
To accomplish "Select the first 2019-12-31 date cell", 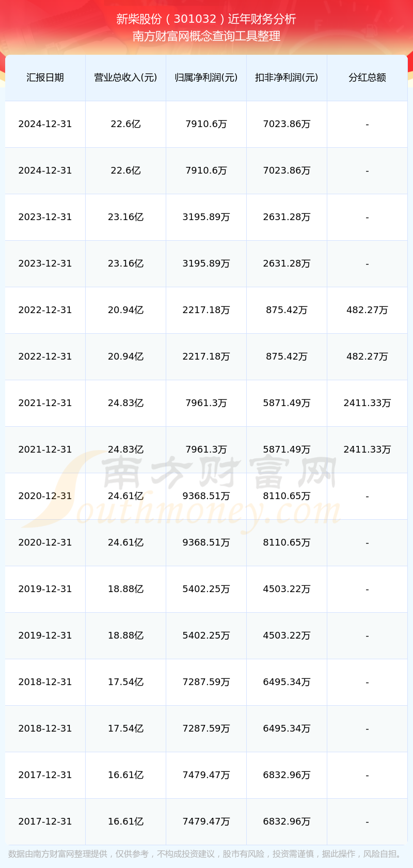I will click(x=45, y=589).
